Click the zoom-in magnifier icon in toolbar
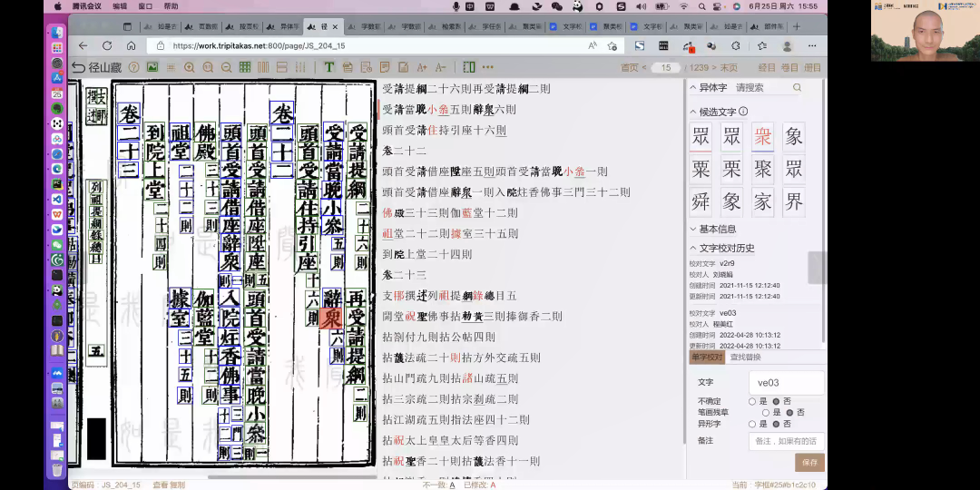Screen dimensions: 980x490 click(x=189, y=67)
